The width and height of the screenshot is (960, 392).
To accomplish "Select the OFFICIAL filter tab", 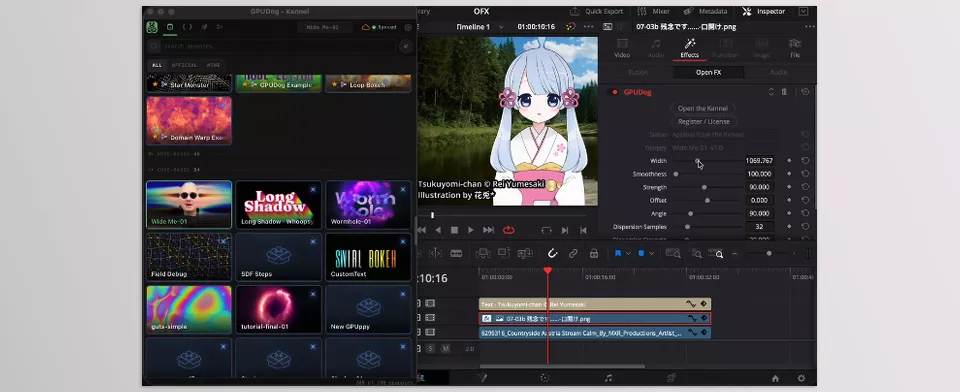I will pyautogui.click(x=184, y=65).
